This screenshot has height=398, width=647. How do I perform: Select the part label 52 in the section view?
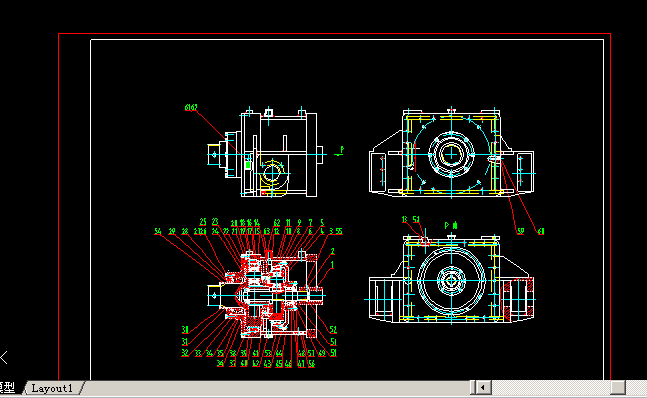tap(333, 330)
